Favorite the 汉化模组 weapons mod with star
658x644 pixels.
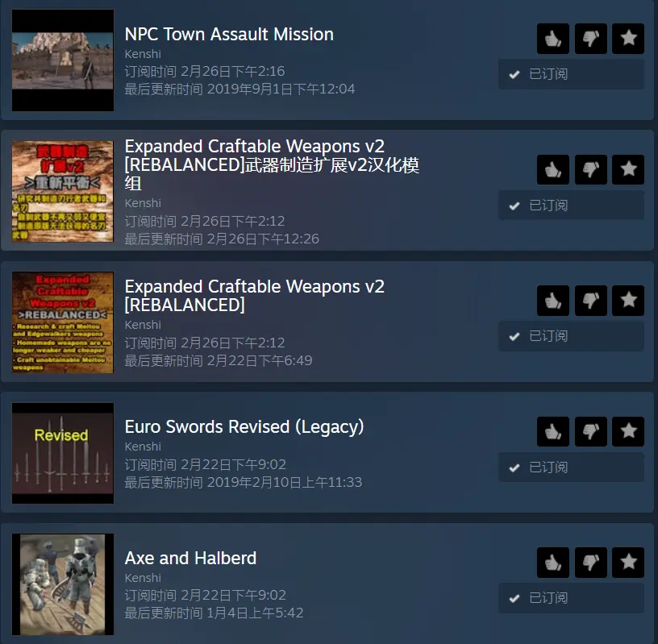[628, 169]
